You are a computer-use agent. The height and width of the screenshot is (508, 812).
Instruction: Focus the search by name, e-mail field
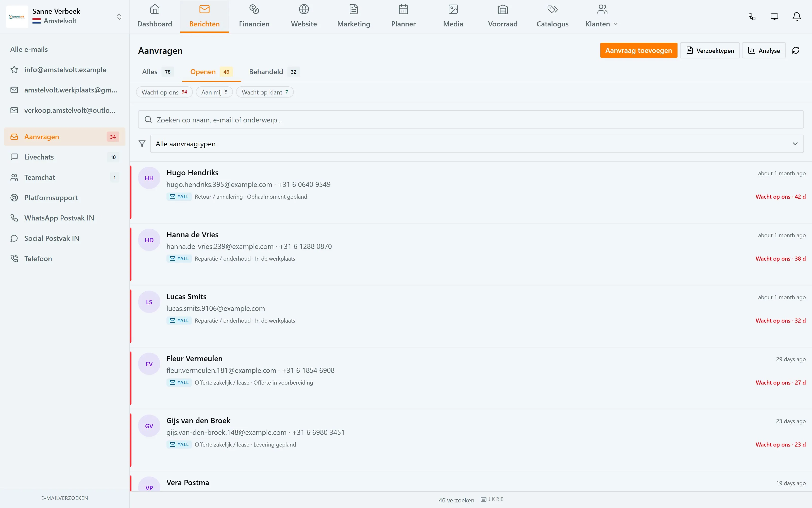[471, 120]
